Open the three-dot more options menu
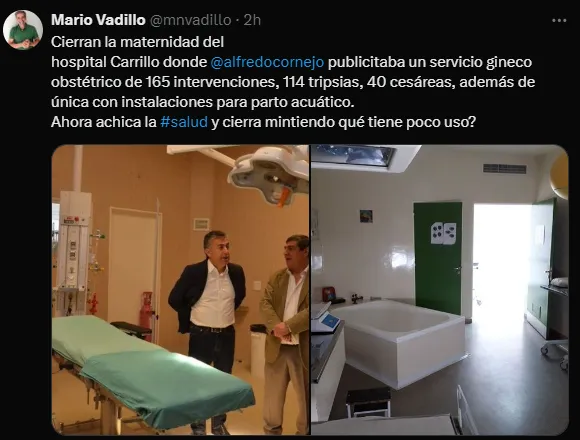Screen dimensions: 580x440 click(559, 21)
